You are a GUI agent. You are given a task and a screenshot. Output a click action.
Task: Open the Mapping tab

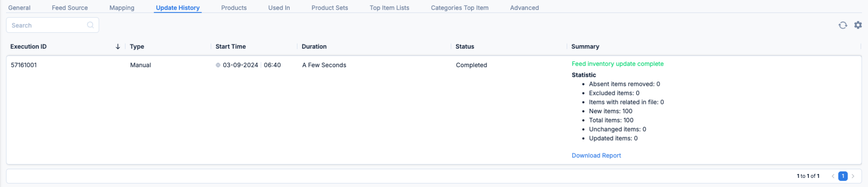pyautogui.click(x=122, y=8)
